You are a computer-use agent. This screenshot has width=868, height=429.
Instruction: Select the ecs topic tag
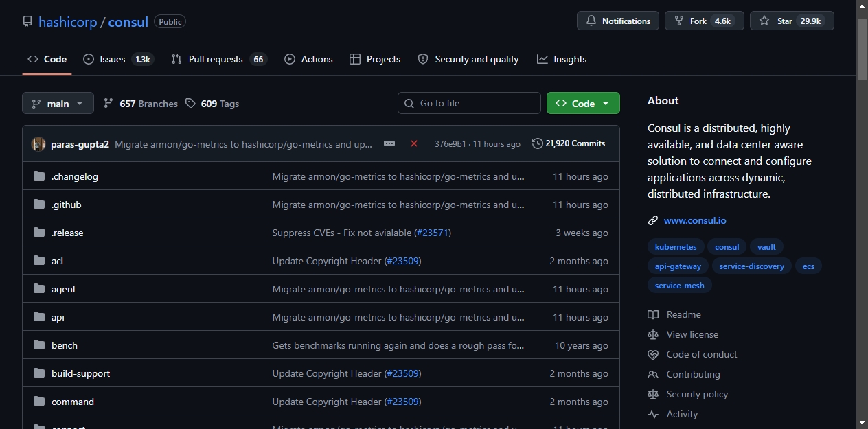(808, 266)
